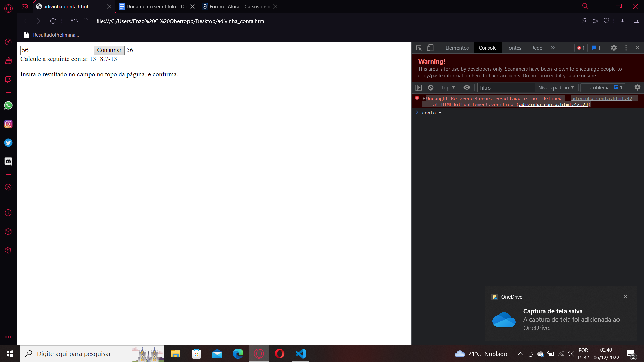
Task: Click the VPN icon in address bar
Action: [x=75, y=21]
